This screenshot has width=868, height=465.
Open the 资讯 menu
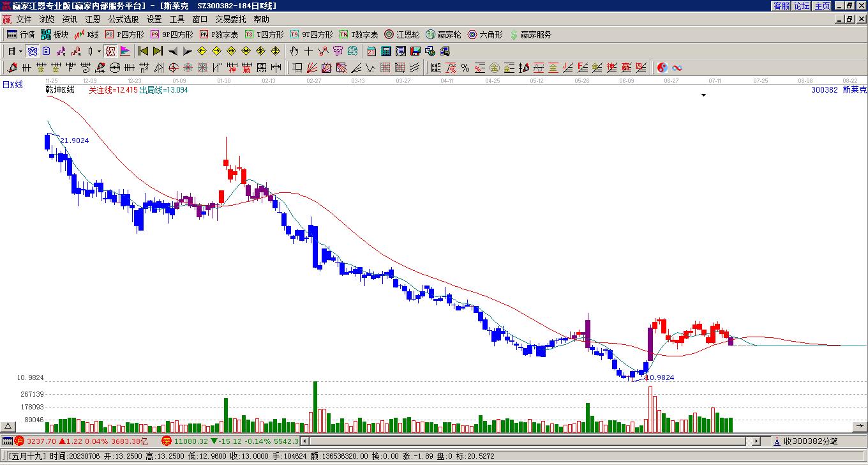tap(70, 20)
